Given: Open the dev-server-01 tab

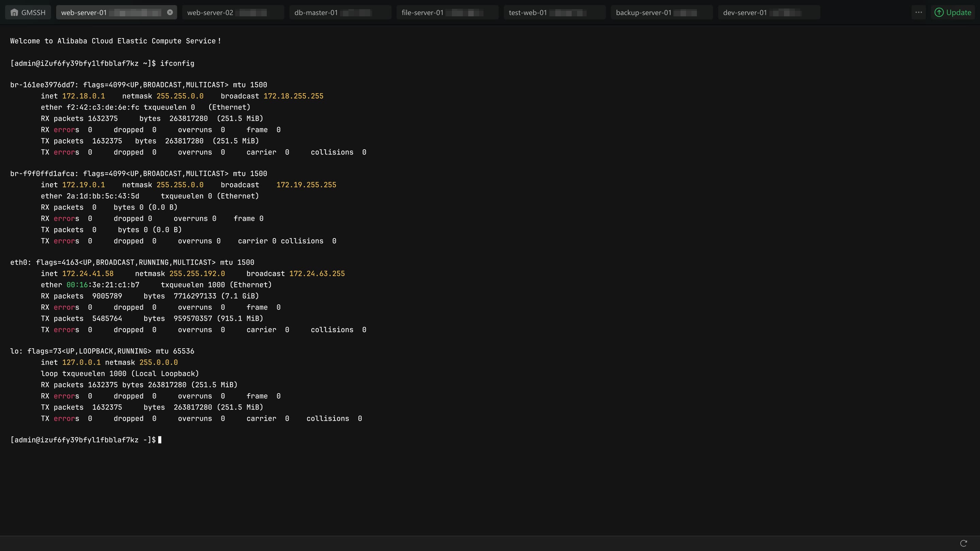Looking at the screenshot, I should (745, 13).
